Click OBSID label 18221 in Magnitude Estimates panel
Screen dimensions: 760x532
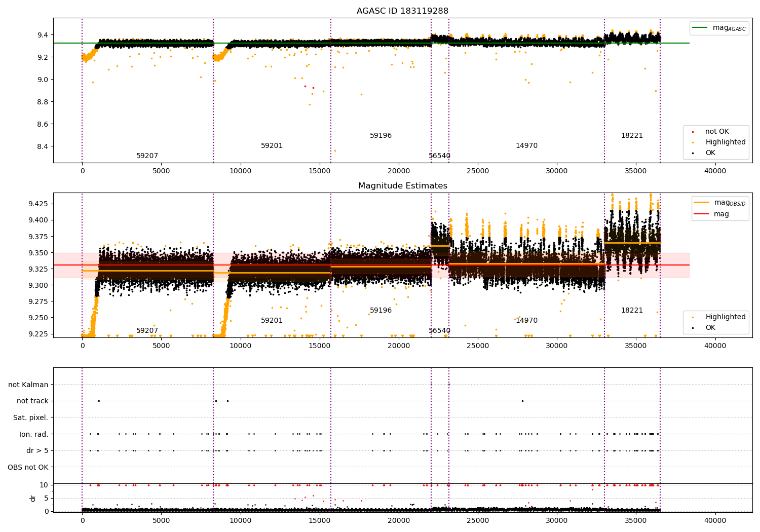coord(632,311)
